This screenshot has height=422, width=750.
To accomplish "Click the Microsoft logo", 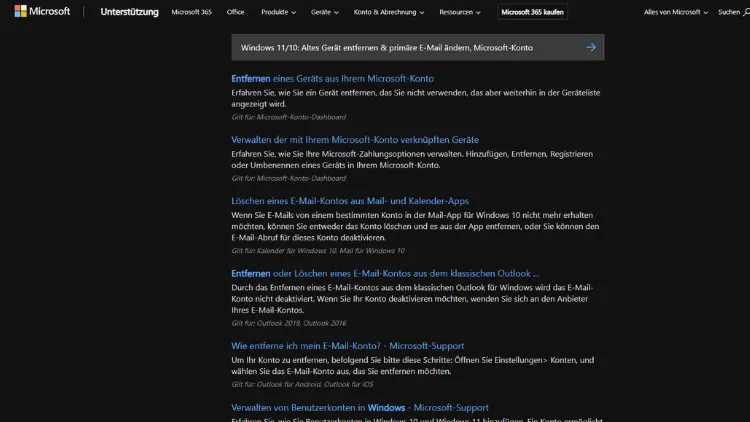I will pos(42,11).
